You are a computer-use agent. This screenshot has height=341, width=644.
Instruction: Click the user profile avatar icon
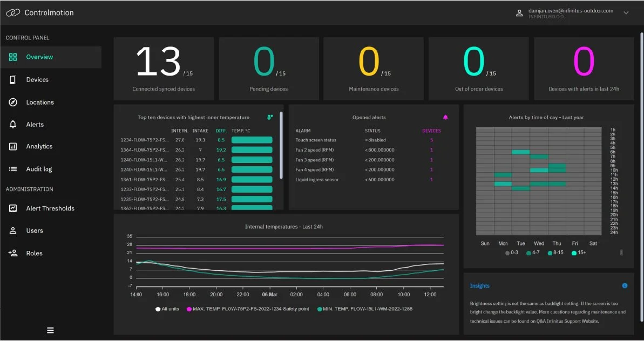[519, 13]
